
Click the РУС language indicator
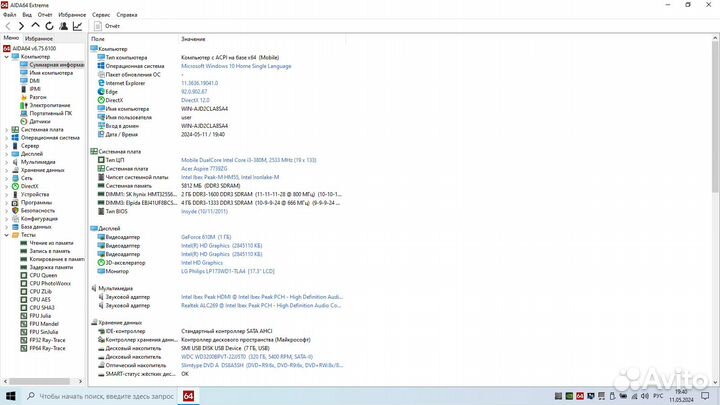coord(658,396)
